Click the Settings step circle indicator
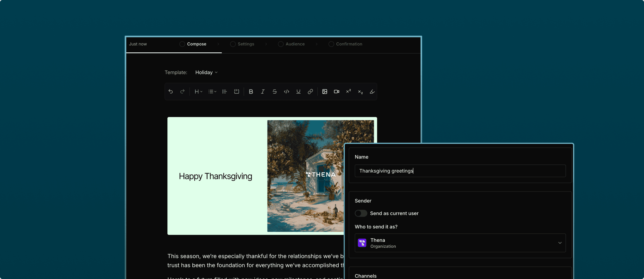 [233, 44]
